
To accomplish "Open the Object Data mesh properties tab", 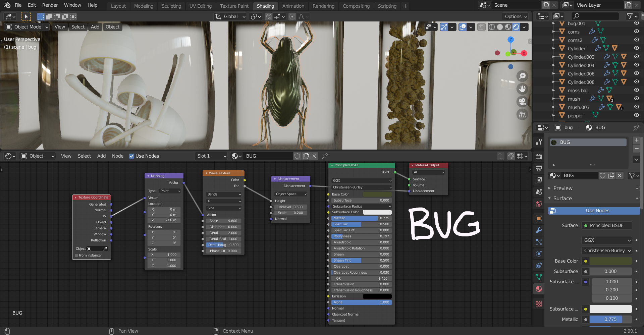I will [x=539, y=277].
